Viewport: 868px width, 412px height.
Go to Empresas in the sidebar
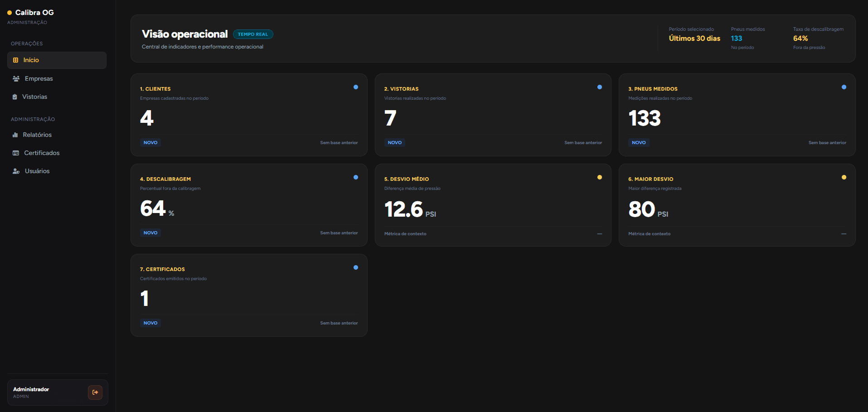tap(57, 79)
